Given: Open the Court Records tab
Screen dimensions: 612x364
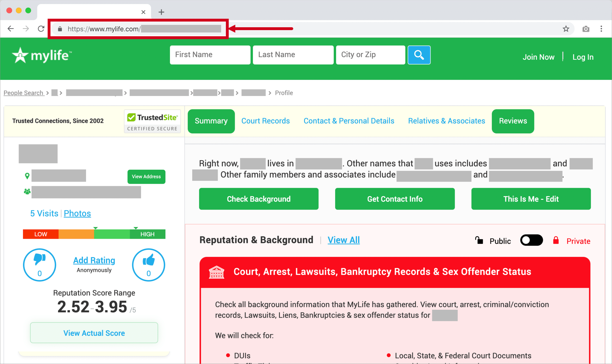Looking at the screenshot, I should pyautogui.click(x=265, y=121).
